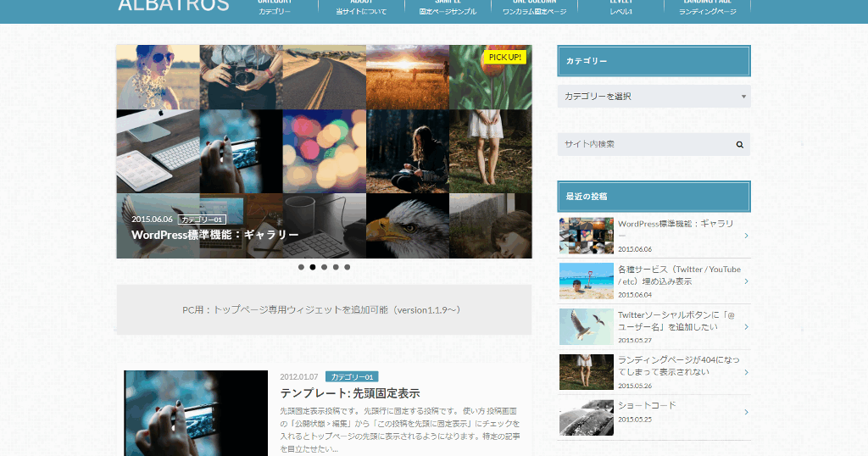Click カテゴリー01 badge on sticky article
The image size is (868, 456).
[352, 377]
